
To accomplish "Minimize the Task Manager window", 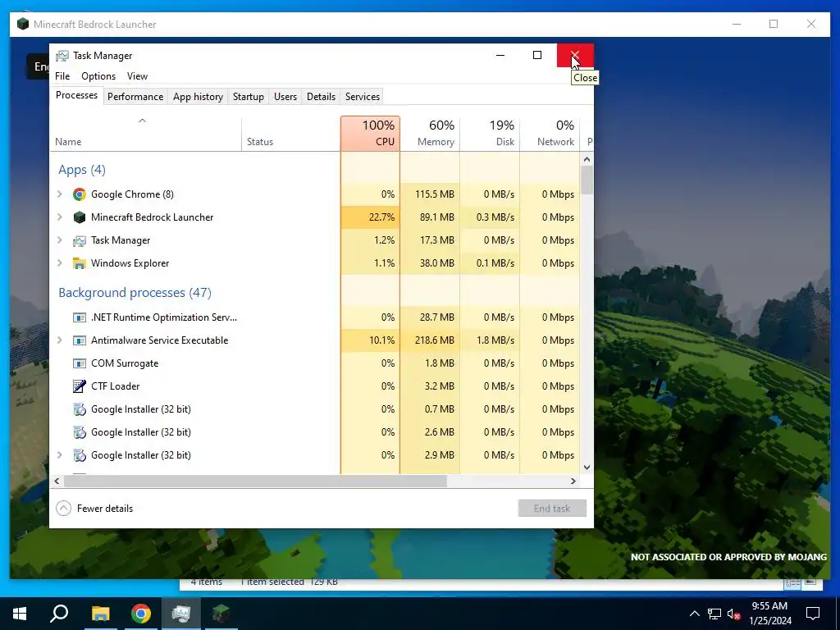I will point(500,55).
